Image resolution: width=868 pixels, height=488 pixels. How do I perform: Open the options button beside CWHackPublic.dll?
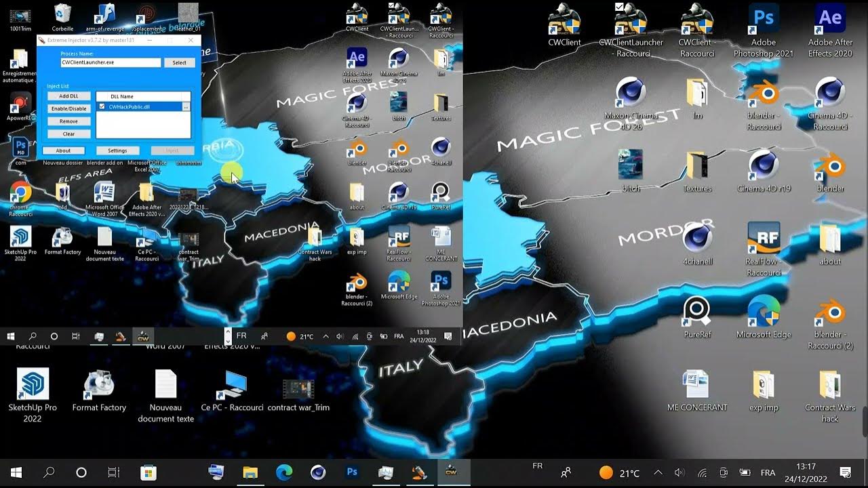[x=186, y=107]
